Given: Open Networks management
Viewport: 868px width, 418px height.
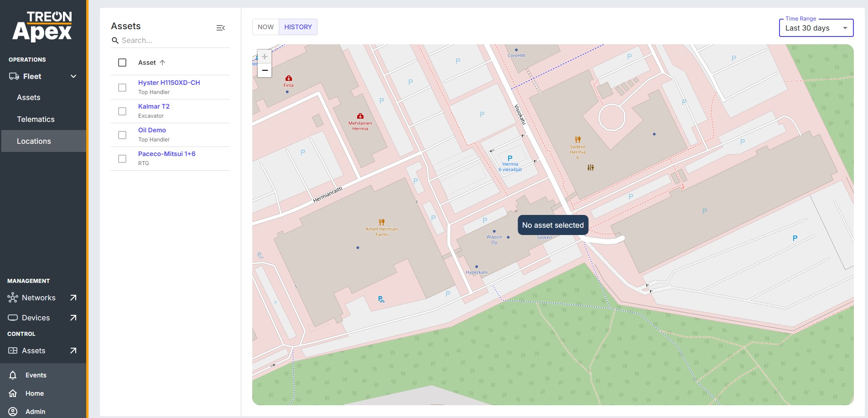Looking at the screenshot, I should (38, 298).
